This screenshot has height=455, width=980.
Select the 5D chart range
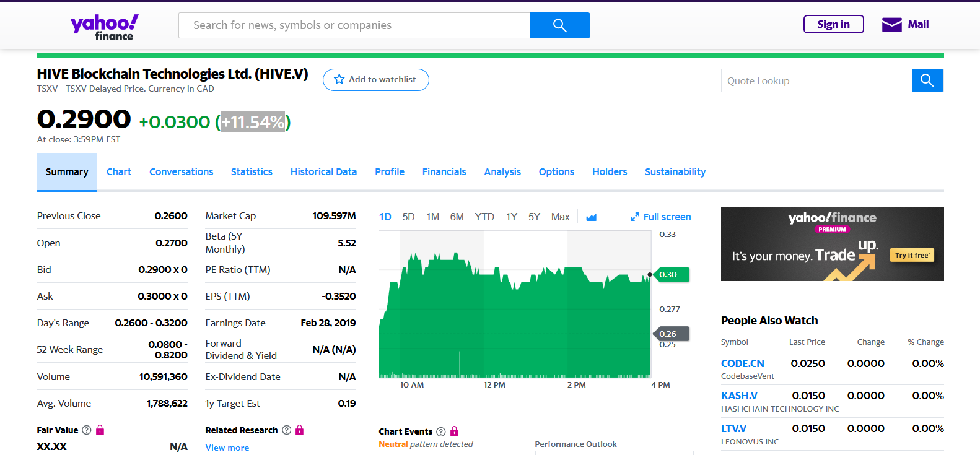click(x=408, y=217)
